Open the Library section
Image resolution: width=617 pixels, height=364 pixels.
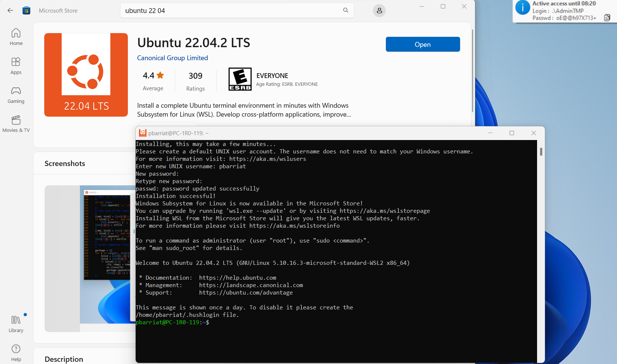pos(16,324)
